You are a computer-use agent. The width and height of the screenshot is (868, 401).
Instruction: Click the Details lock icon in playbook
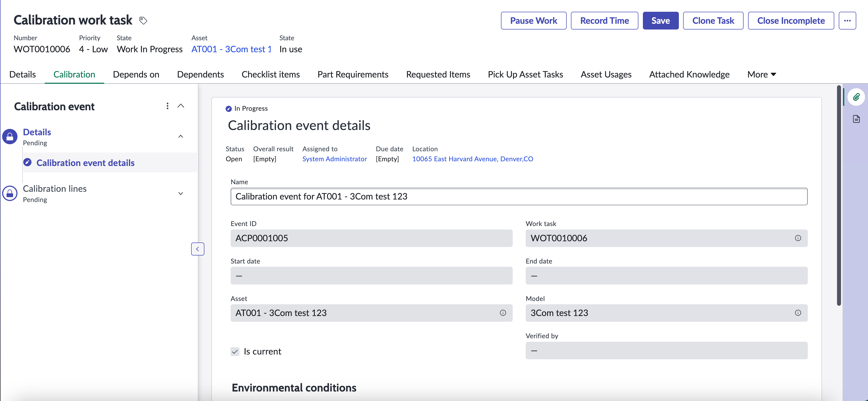point(10,136)
